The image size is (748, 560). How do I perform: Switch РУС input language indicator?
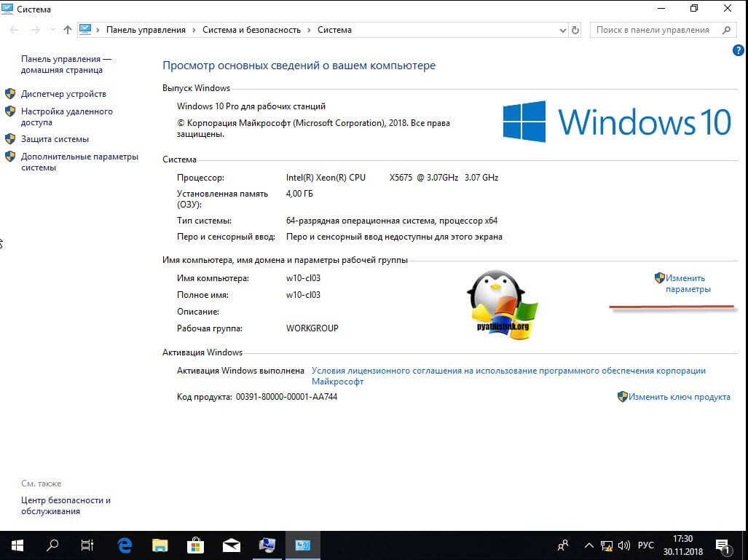646,545
